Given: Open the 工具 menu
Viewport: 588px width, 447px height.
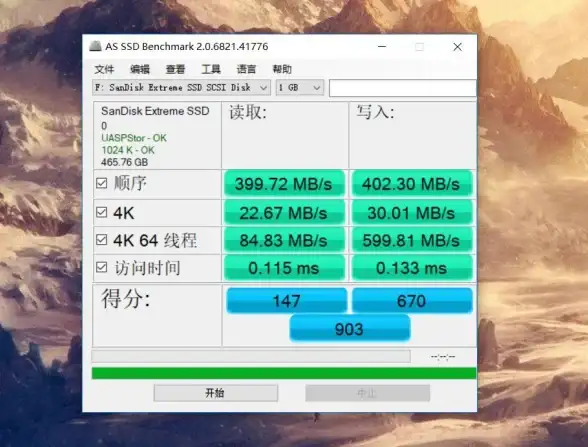Looking at the screenshot, I should 211,69.
